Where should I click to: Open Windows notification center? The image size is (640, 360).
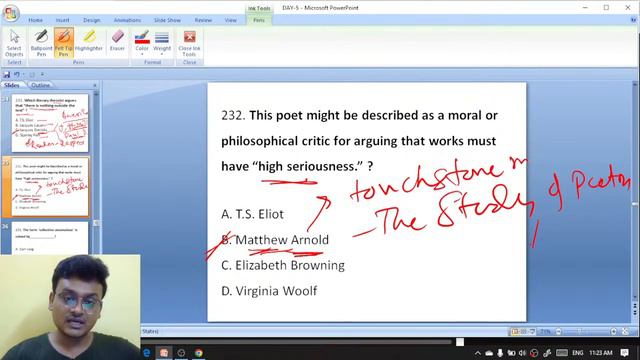[x=624, y=353]
